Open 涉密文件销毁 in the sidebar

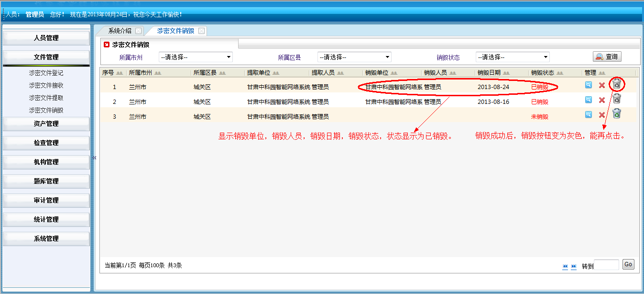[x=46, y=110]
